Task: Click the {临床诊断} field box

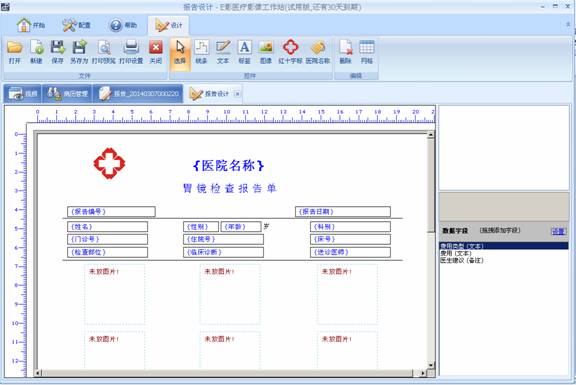Action: (223, 252)
